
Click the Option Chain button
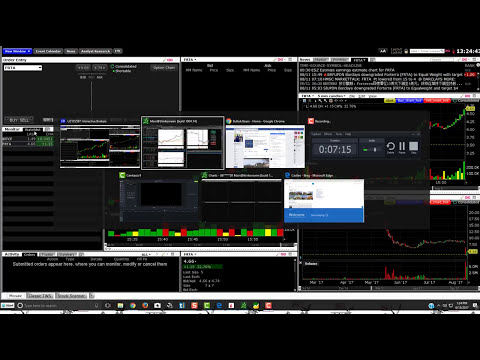pyautogui.click(x=164, y=67)
